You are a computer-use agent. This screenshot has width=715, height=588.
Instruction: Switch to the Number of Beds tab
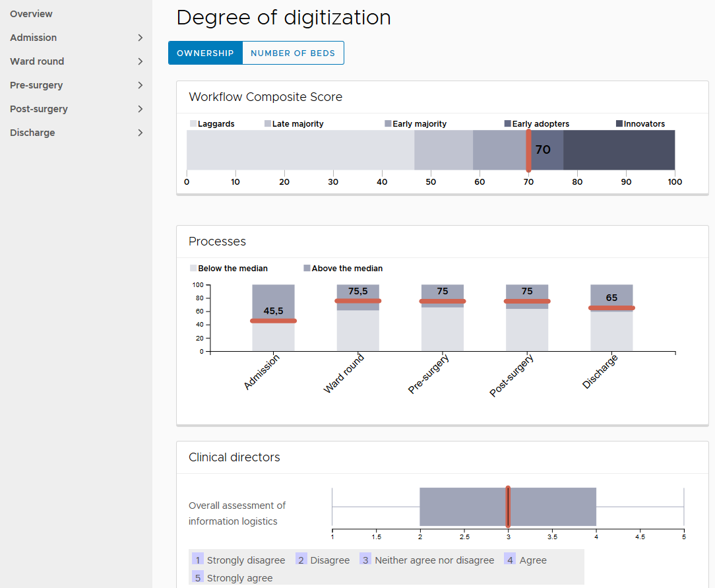point(293,53)
